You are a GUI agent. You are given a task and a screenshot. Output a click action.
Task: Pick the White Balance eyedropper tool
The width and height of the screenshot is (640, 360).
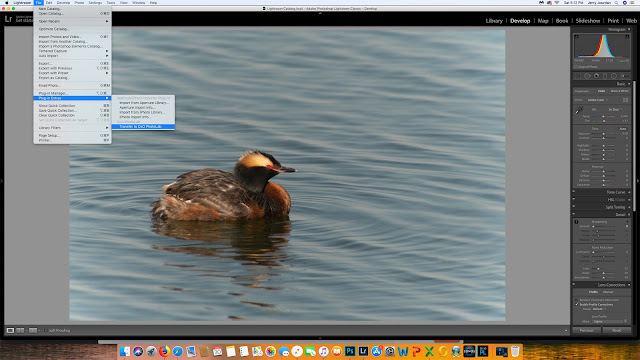click(579, 111)
